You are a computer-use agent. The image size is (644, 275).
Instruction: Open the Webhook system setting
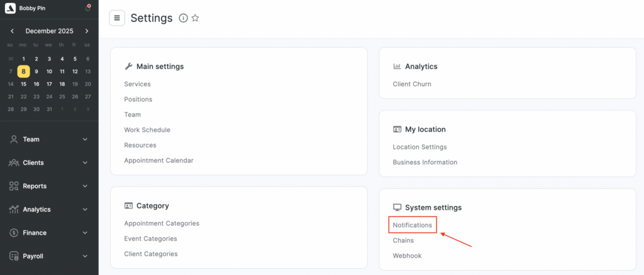(x=407, y=256)
